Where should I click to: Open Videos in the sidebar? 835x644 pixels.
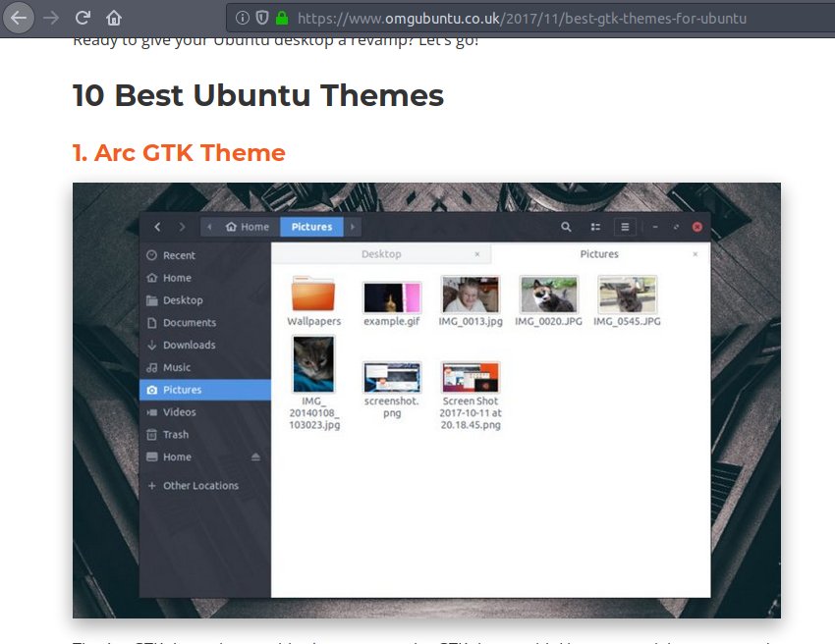pos(205,412)
